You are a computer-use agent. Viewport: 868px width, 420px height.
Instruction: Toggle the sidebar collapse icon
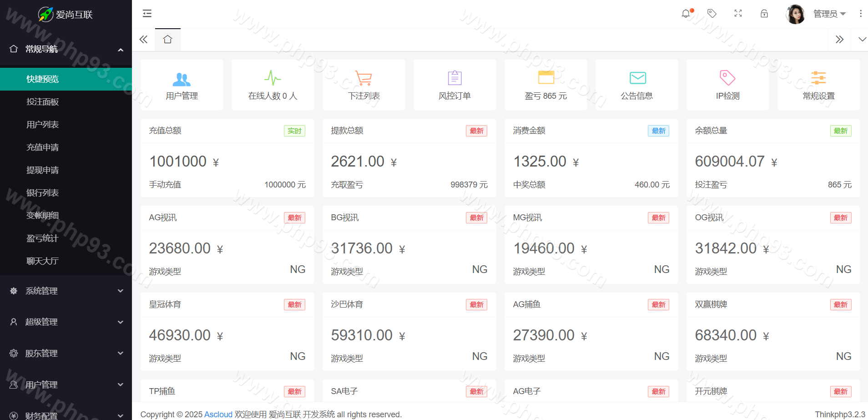[147, 14]
